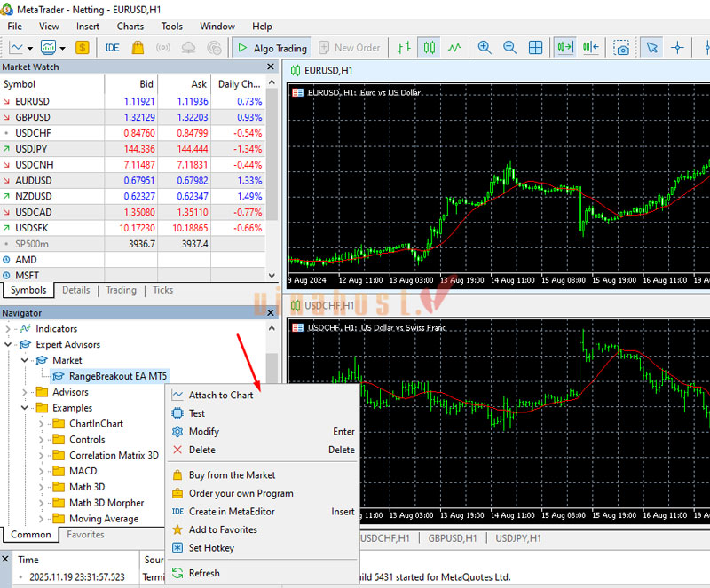Zoom out using the magnifier minus icon
710x588 pixels.
[x=509, y=48]
